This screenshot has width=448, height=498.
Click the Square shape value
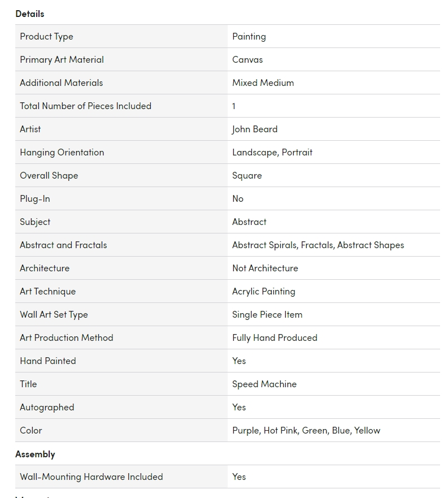tap(247, 176)
